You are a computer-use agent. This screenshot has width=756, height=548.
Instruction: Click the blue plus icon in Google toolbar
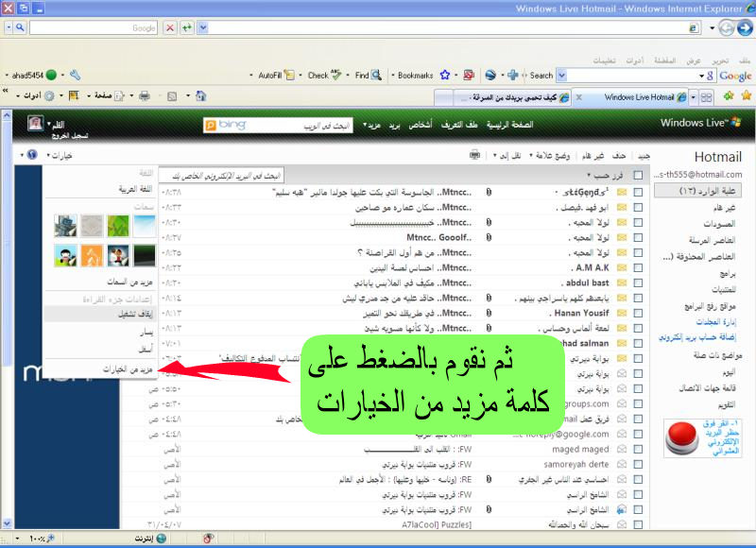[x=513, y=75]
